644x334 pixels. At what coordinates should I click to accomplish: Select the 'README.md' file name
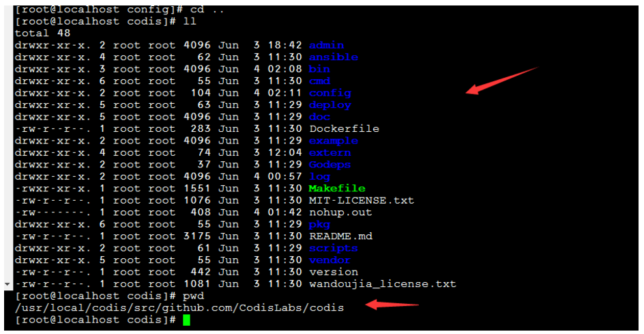[x=340, y=236]
